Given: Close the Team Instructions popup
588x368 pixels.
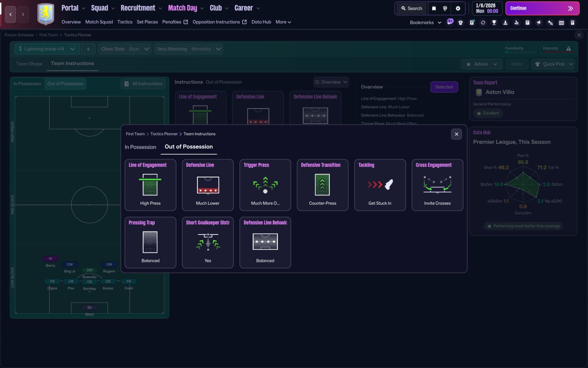Looking at the screenshot, I should tap(456, 134).
